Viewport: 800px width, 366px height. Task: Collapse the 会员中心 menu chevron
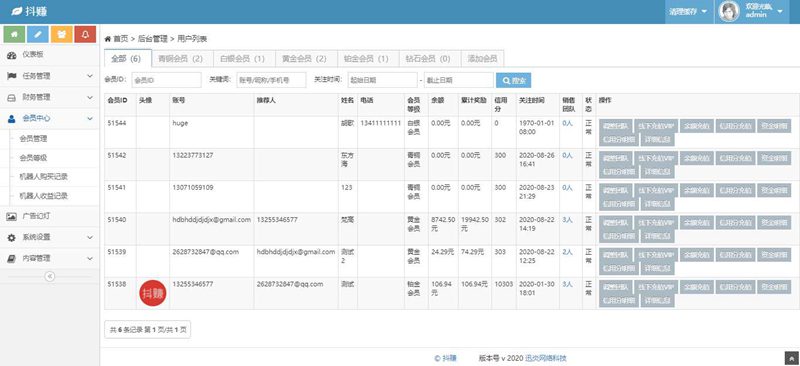pyautogui.click(x=90, y=118)
